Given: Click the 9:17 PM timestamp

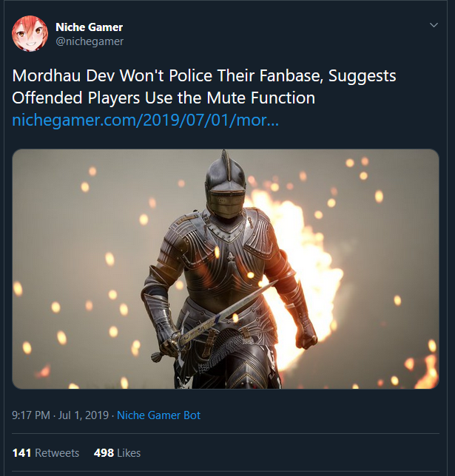Looking at the screenshot, I should pos(31,415).
